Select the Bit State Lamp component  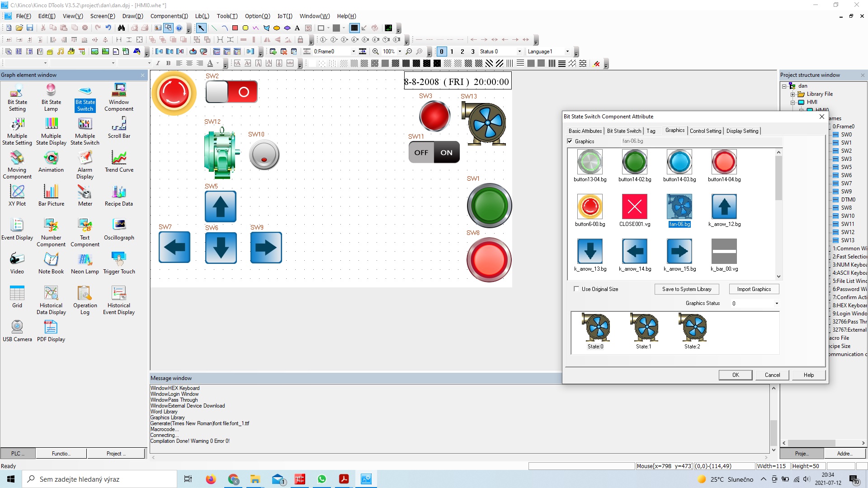51,97
